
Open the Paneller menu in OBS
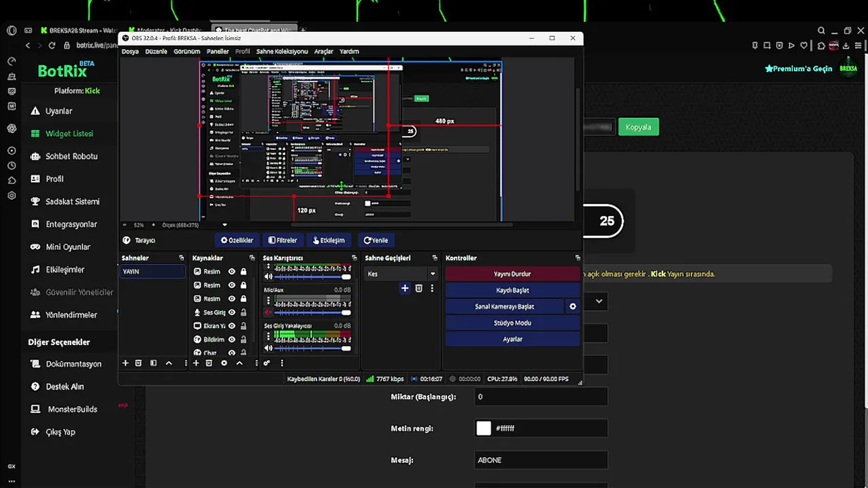218,52
